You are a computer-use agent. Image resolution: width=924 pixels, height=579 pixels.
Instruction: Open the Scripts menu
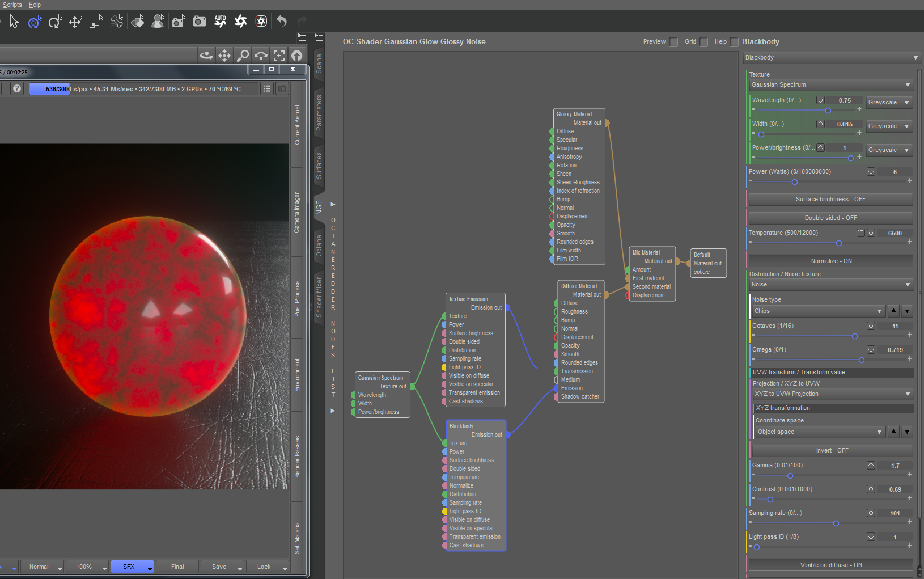point(12,5)
